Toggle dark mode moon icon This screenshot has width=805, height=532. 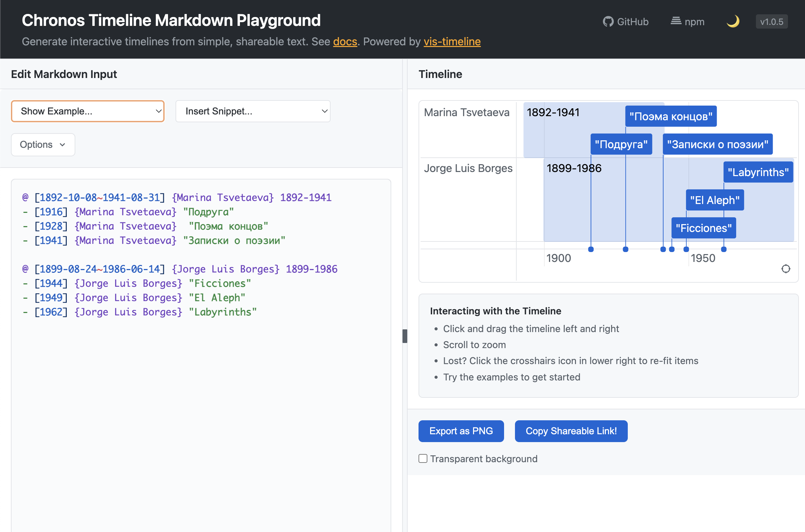733,21
